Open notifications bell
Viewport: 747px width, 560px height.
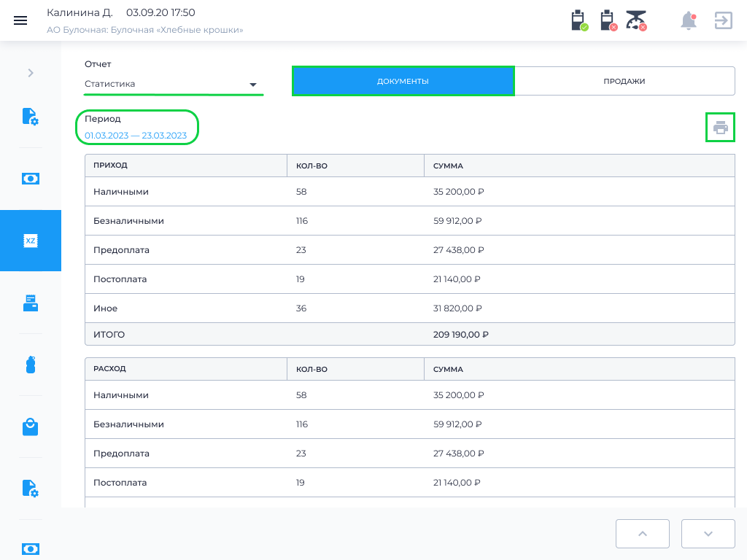[x=688, y=20]
